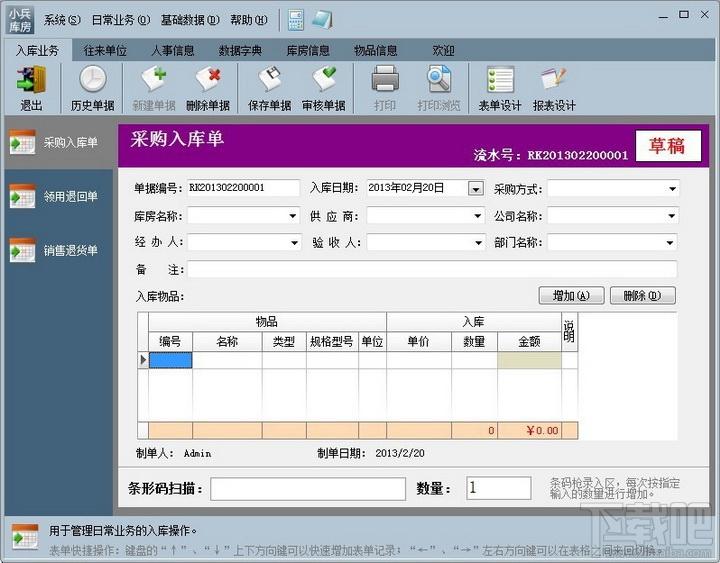Click the 单位 column header
Viewport: 720px width, 563px height.
tap(372, 342)
